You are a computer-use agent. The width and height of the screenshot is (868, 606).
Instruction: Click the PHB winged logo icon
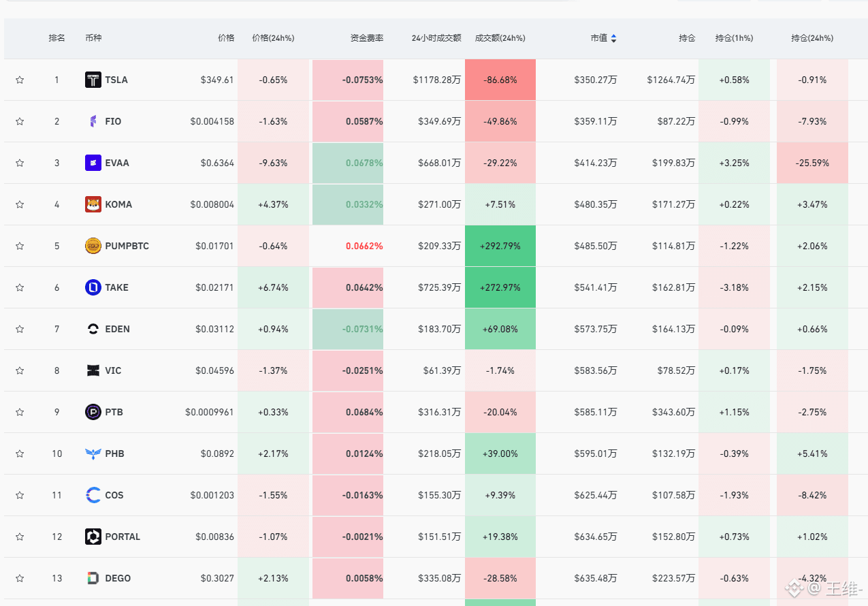pos(93,453)
